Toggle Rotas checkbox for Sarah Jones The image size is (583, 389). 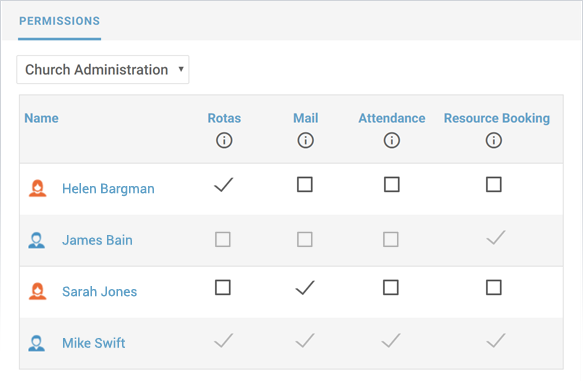point(223,287)
